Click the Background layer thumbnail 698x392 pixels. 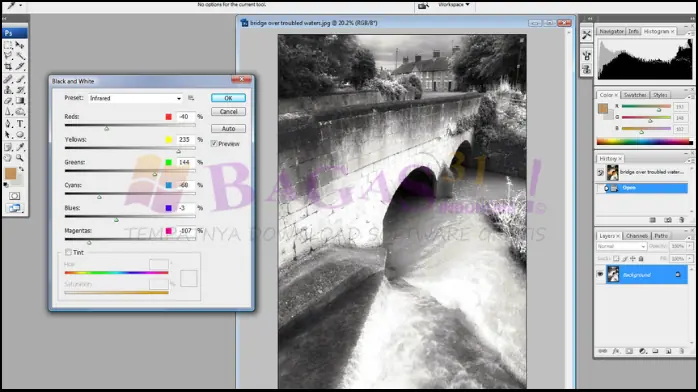(x=613, y=275)
